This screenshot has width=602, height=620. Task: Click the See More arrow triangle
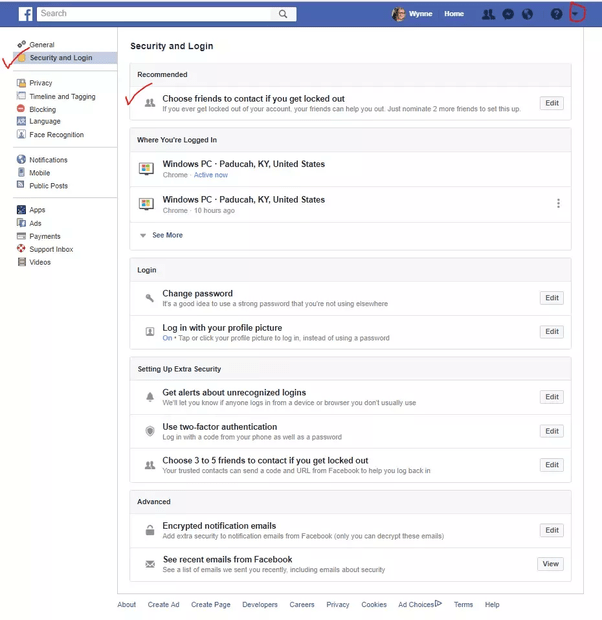pos(143,236)
